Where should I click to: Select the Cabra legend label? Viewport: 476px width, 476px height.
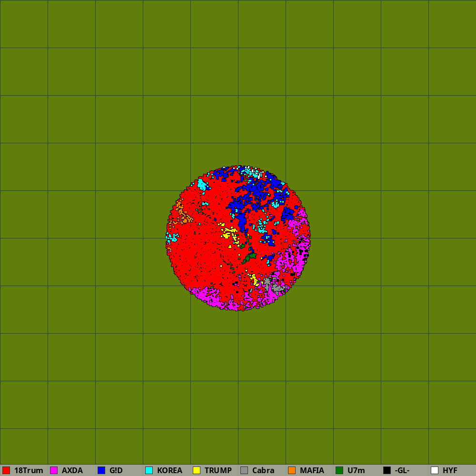[263, 470]
